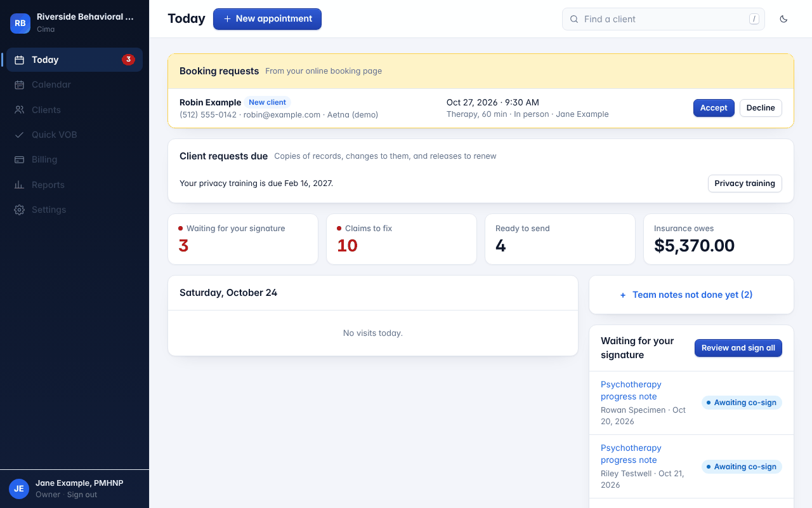Click Awaiting co-sign badge for Riley Testwell
Image resolution: width=812 pixels, height=508 pixels.
pos(742,467)
